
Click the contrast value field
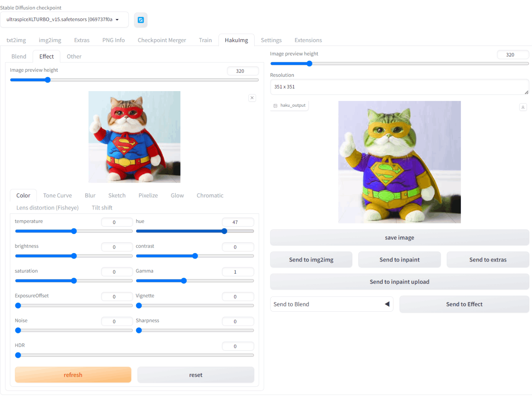click(x=238, y=247)
